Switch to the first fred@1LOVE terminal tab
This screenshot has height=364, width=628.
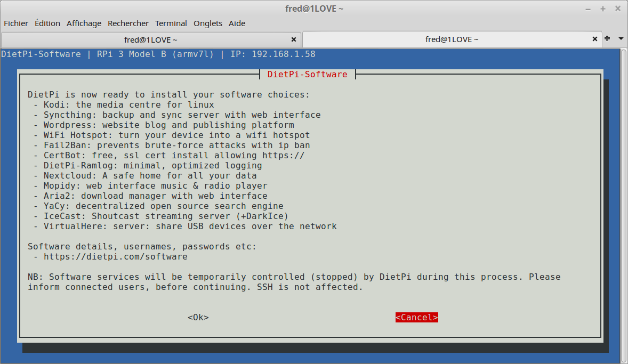point(150,39)
